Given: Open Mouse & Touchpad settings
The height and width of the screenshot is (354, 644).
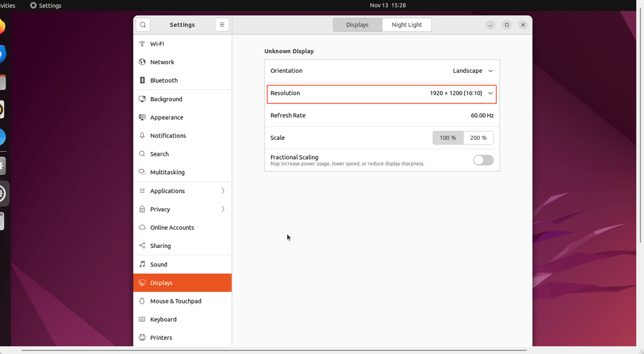Looking at the screenshot, I should point(175,301).
